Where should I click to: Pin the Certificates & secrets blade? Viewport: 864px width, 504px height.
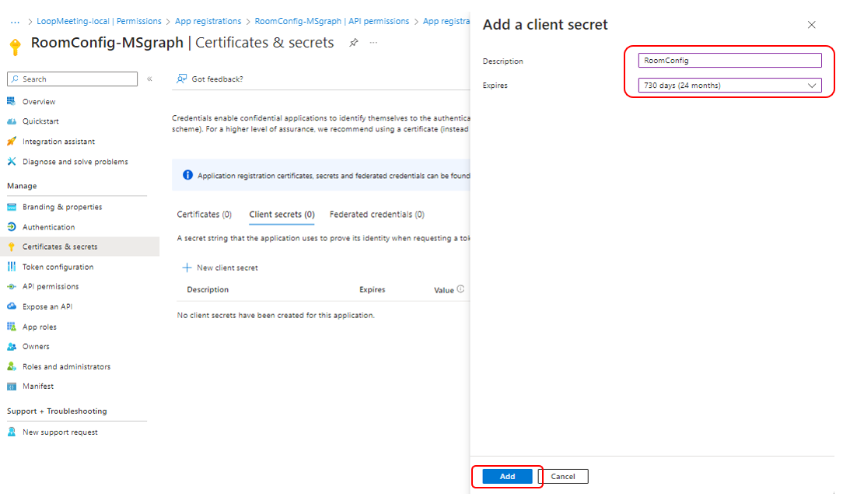click(x=354, y=43)
